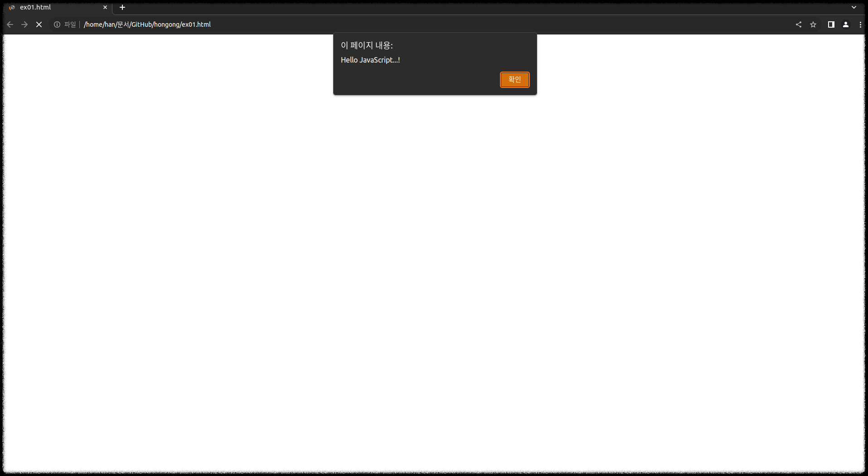Open the profile account icon
This screenshot has width=868, height=476.
click(846, 24)
